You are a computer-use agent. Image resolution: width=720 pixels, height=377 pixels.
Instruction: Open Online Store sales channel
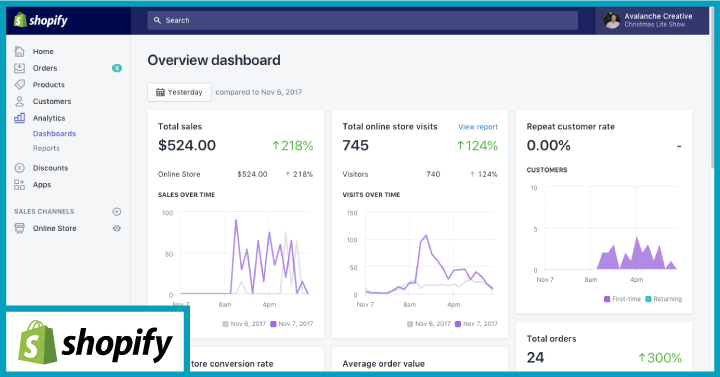54,228
